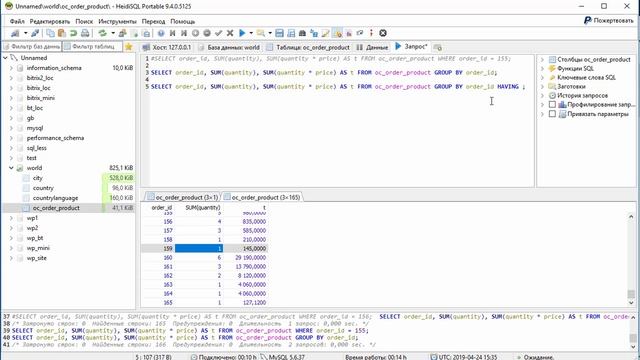The height and width of the screenshot is (360, 640).
Task: Open the user manager toolbar icon
Action: pos(122,33)
